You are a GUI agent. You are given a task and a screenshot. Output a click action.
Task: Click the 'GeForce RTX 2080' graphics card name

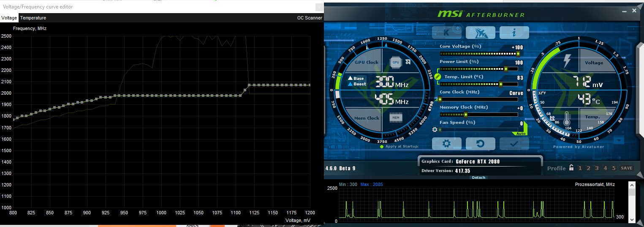click(x=478, y=161)
